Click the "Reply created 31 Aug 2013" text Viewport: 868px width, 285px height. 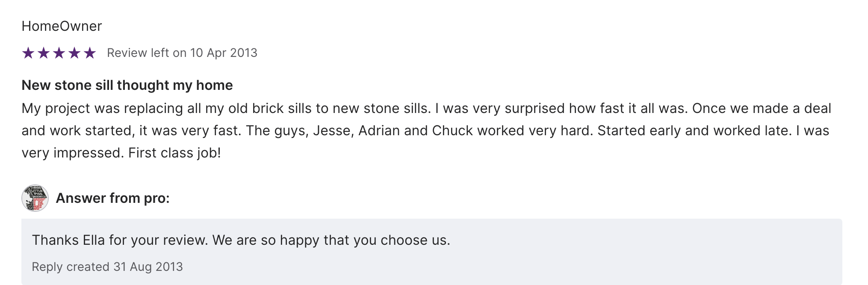point(107,267)
